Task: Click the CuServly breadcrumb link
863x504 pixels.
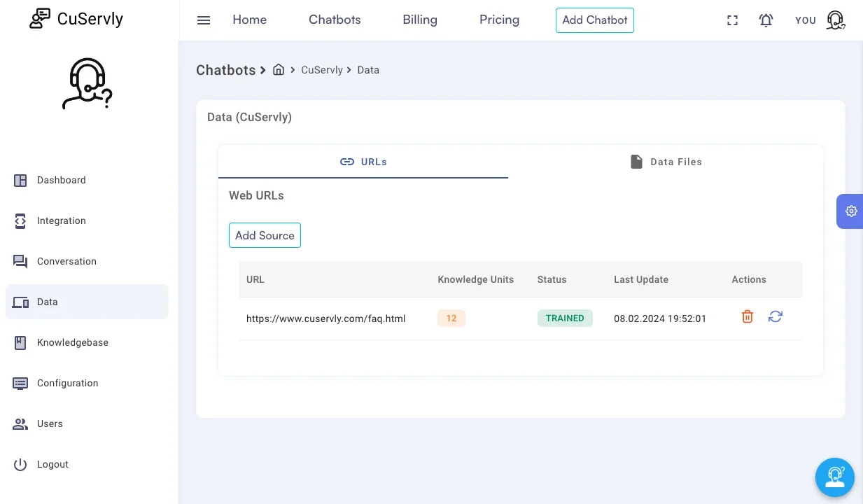Action: (322, 70)
